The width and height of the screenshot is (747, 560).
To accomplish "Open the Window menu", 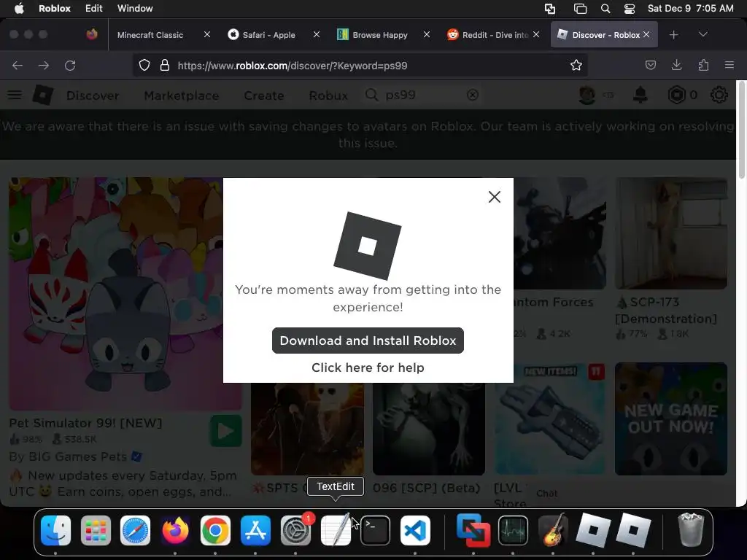I will (135, 8).
